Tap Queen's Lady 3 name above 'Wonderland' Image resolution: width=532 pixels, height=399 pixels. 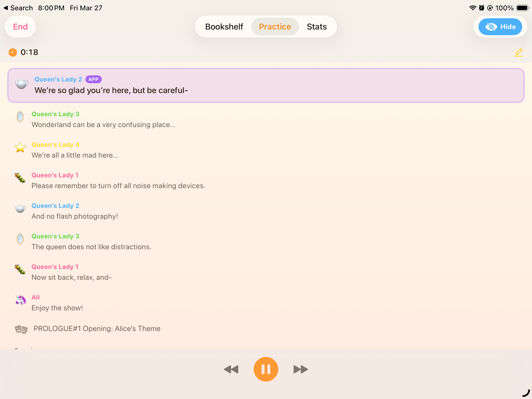[55, 114]
